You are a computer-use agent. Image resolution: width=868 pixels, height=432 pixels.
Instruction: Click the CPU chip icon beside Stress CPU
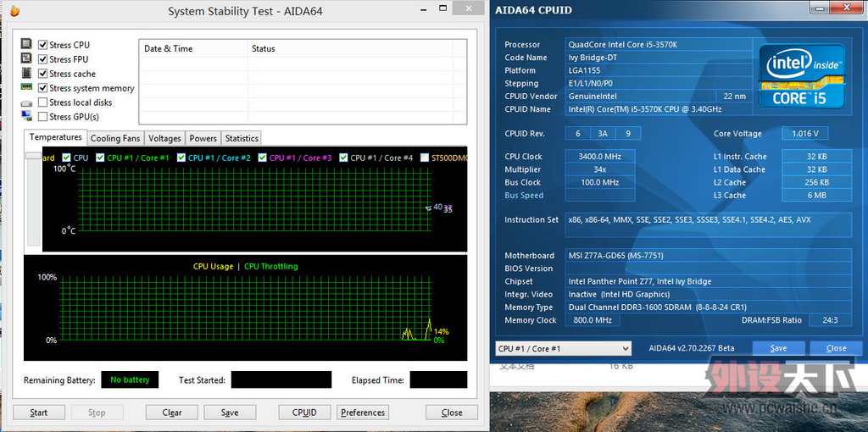[26, 44]
